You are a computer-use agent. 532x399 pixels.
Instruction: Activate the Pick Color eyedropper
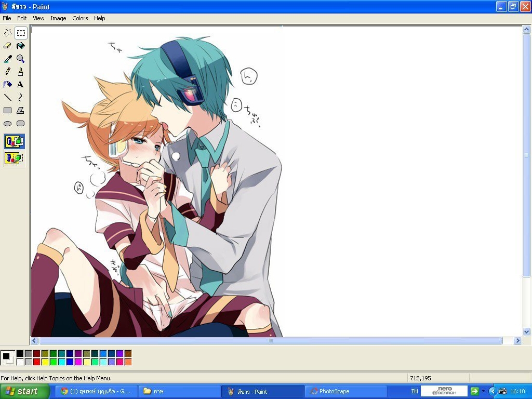(x=7, y=59)
